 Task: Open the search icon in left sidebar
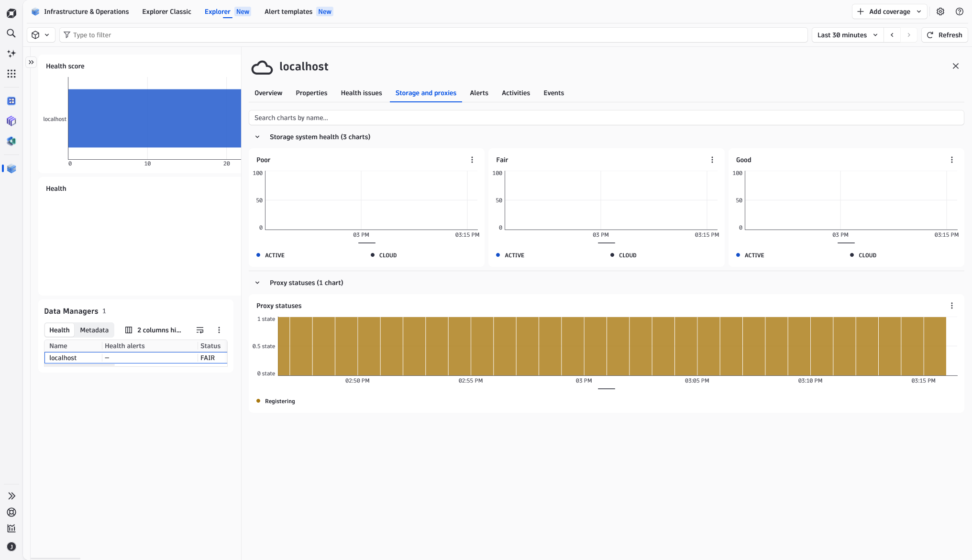tap(11, 33)
